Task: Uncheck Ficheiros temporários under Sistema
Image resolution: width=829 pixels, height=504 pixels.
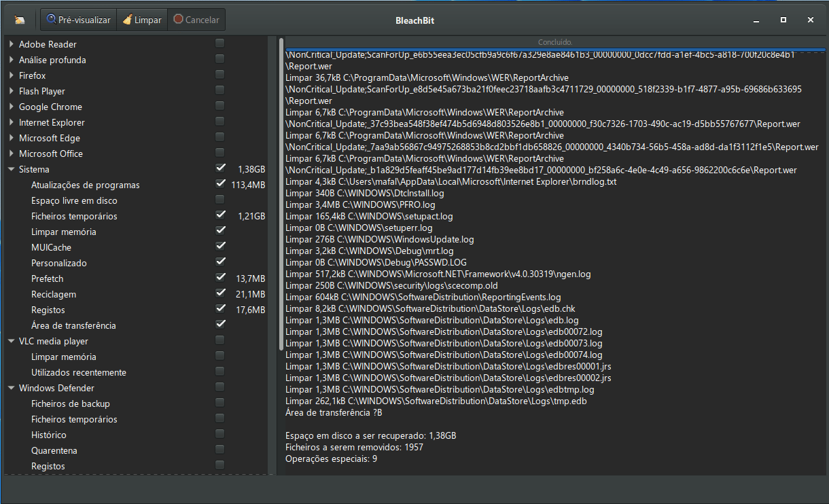Action: click(x=220, y=215)
